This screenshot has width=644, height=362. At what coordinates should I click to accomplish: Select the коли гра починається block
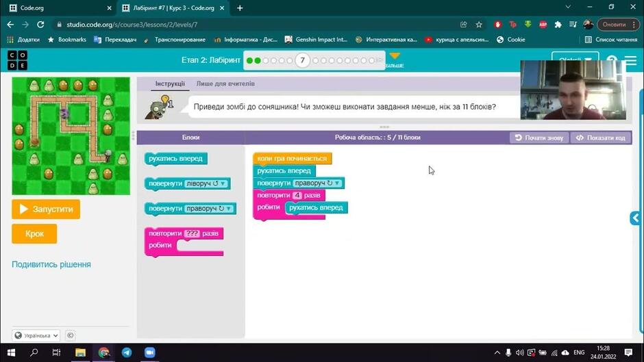[x=292, y=159]
